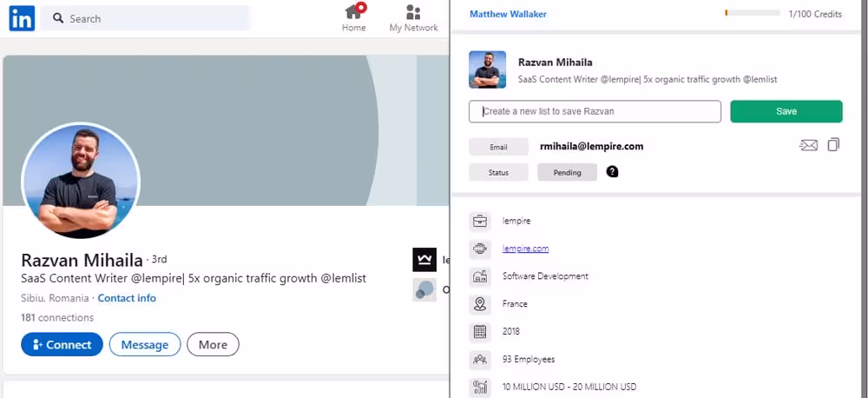Select the 'France' location text
This screenshot has width=868, height=398.
point(514,304)
